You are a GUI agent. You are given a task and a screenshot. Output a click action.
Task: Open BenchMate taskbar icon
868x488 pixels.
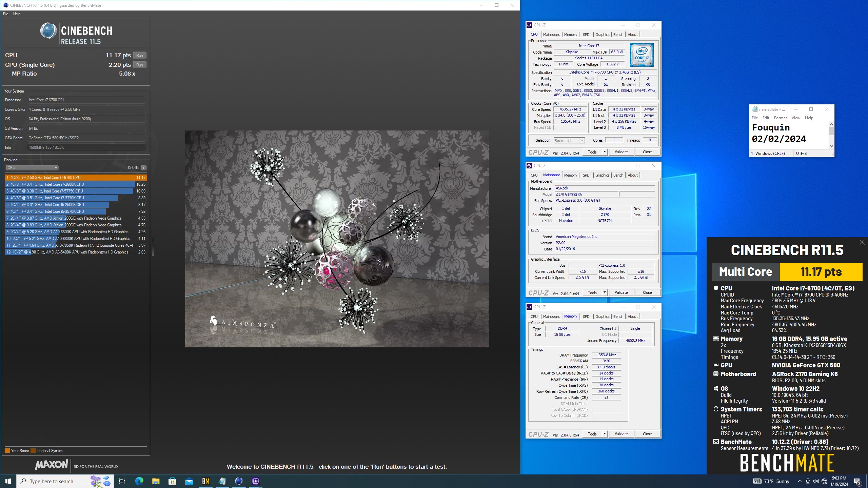[x=205, y=481]
